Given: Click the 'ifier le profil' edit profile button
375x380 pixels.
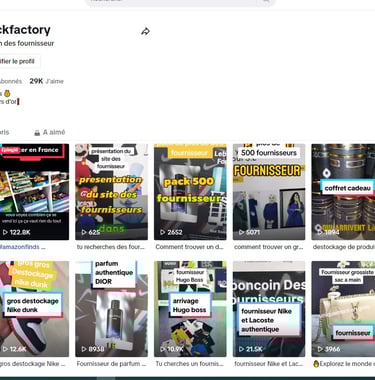Looking at the screenshot, I should [x=20, y=61].
